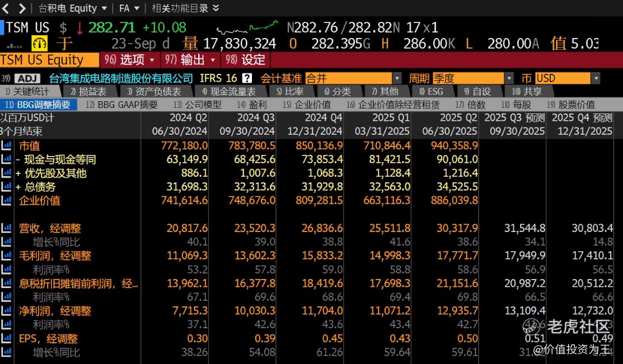Click the 2025 Q3 预测 column header

coord(514,118)
